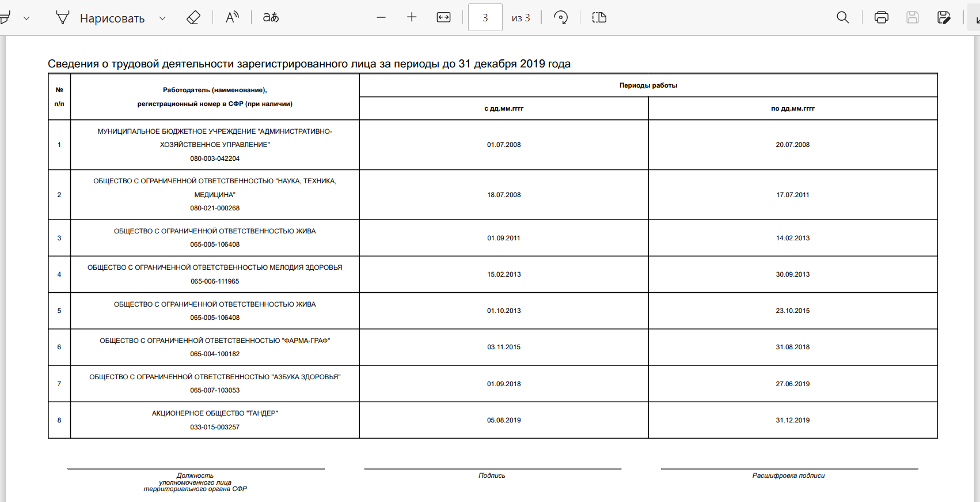Viewport: 980px width, 502px height.
Task: Zoom out with the minus icon
Action: coord(381,18)
